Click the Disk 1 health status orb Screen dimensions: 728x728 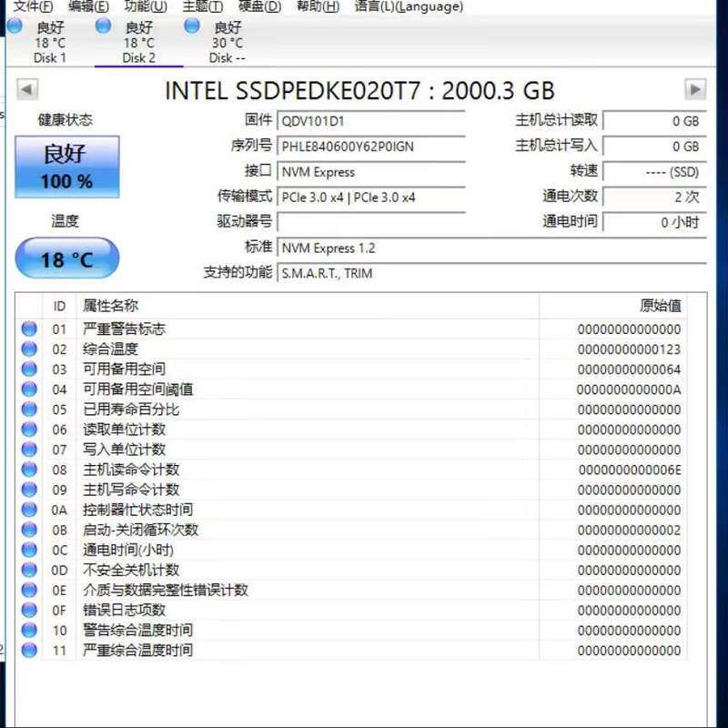click(x=15, y=26)
